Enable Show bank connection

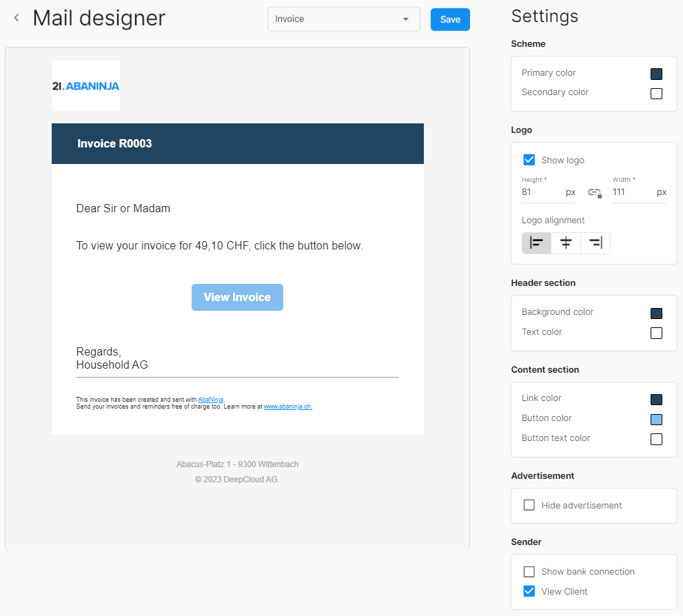click(529, 571)
